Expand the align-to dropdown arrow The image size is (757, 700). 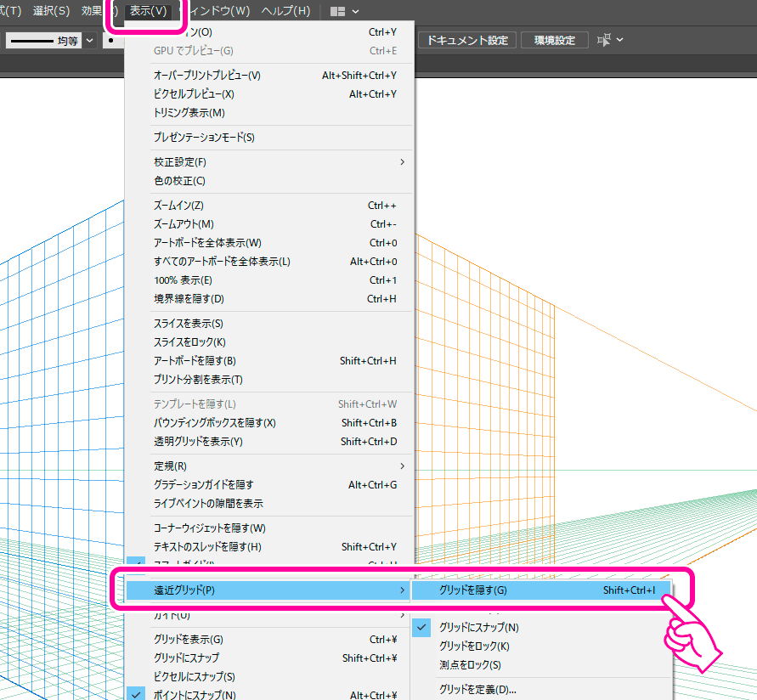click(620, 40)
